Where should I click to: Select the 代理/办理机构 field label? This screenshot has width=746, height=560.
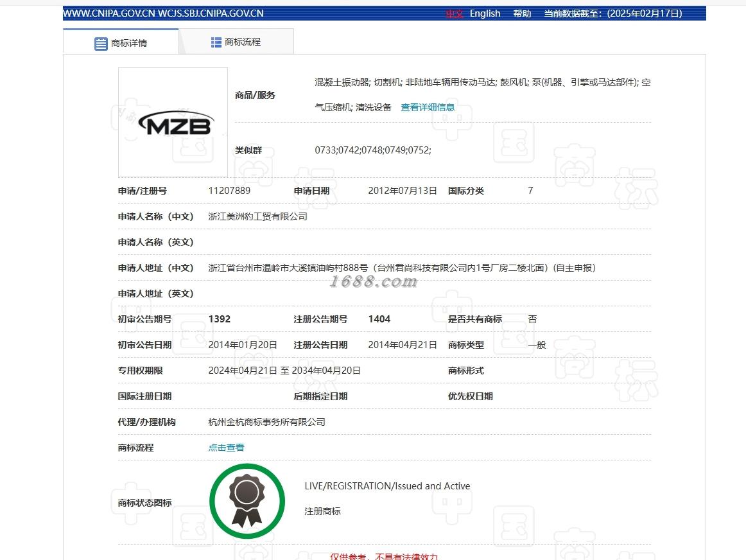point(146,422)
